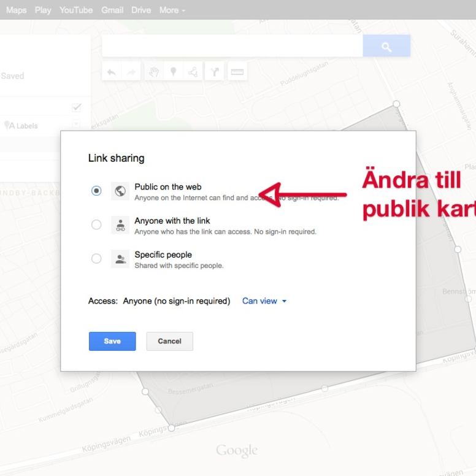Viewport: 476px width, 476px height.
Task: Click the blue search magnifier button
Action: (386, 47)
